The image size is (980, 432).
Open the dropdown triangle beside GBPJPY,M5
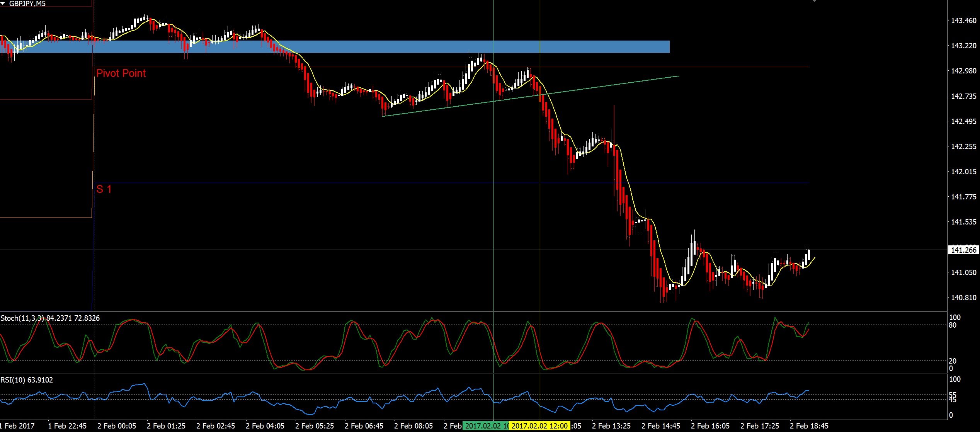(3, 3)
